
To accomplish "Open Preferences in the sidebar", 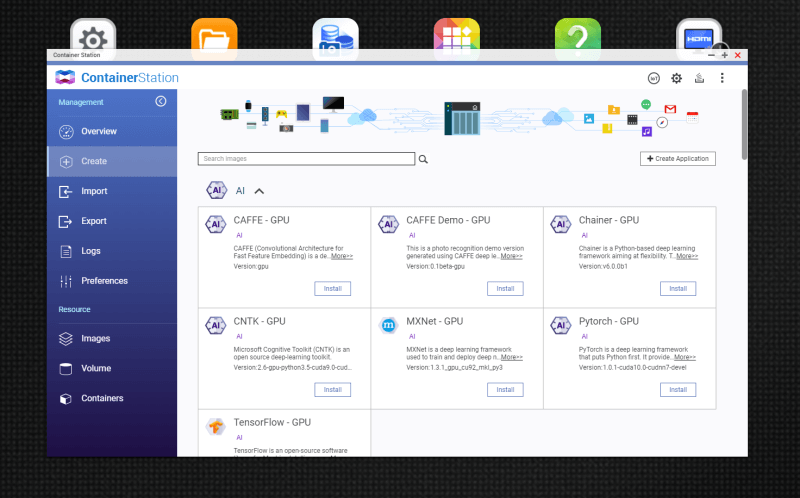I will [112, 281].
